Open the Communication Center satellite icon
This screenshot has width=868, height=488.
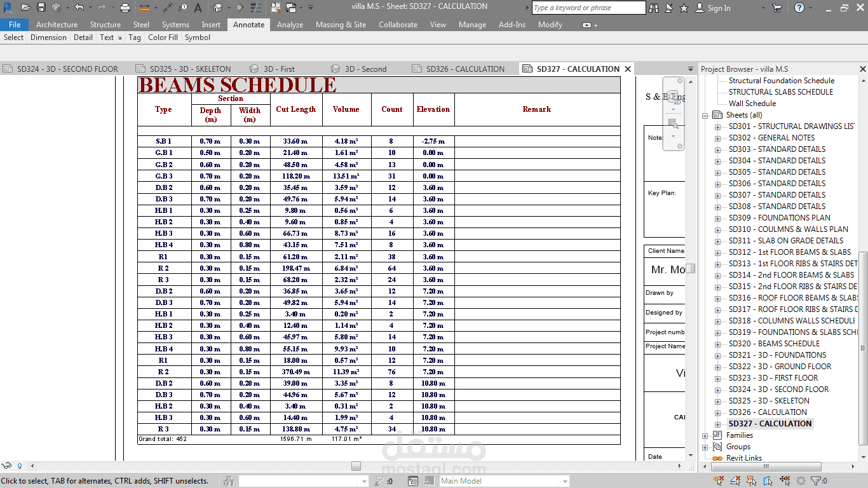[x=669, y=8]
